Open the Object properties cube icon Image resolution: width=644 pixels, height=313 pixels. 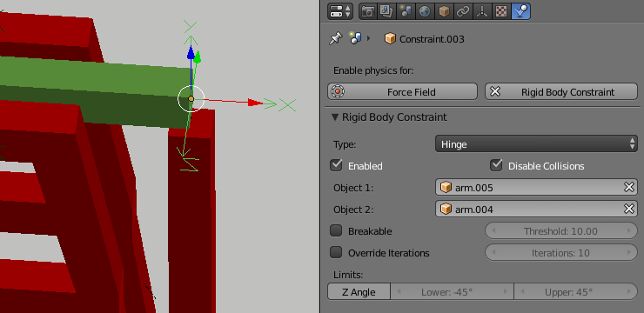pos(444,11)
